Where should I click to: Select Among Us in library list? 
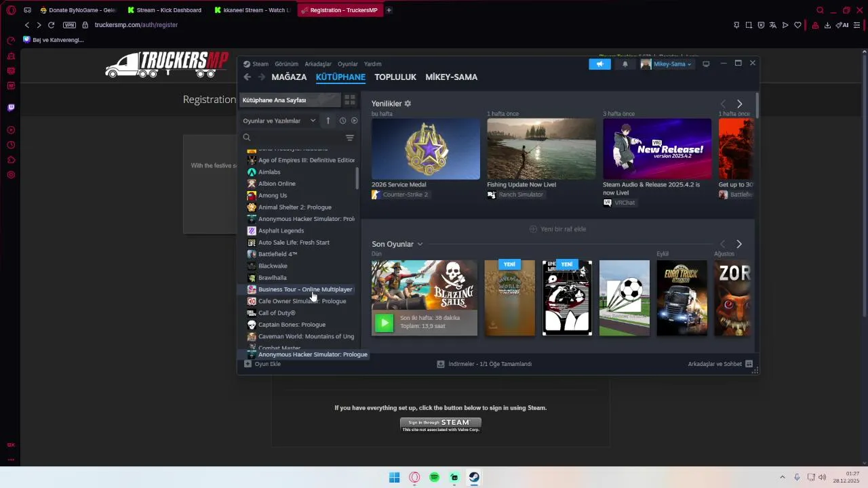point(273,195)
